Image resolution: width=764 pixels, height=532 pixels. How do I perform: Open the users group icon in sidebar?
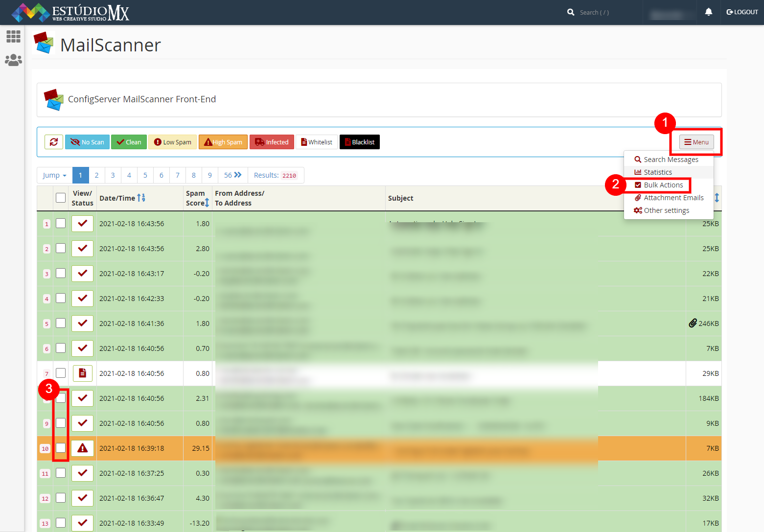pyautogui.click(x=13, y=60)
